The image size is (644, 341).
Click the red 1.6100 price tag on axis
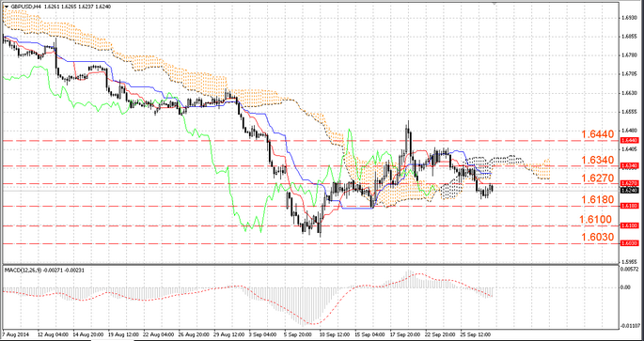pos(629,225)
